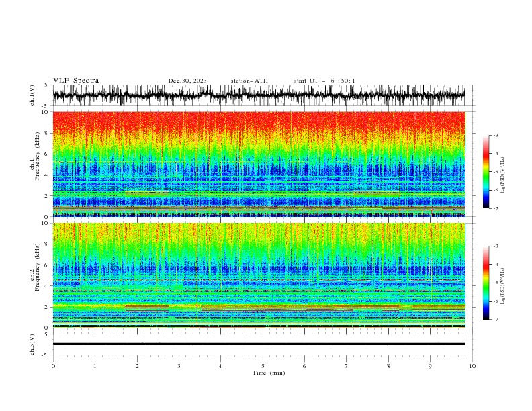Click time axis tick label "3"
Screen dimensions: 532x411
(179, 366)
